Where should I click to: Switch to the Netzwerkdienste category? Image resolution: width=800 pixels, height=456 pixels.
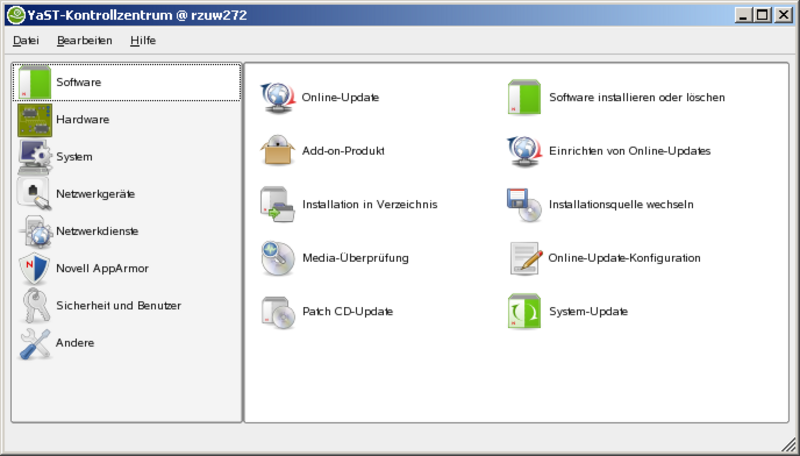click(97, 231)
